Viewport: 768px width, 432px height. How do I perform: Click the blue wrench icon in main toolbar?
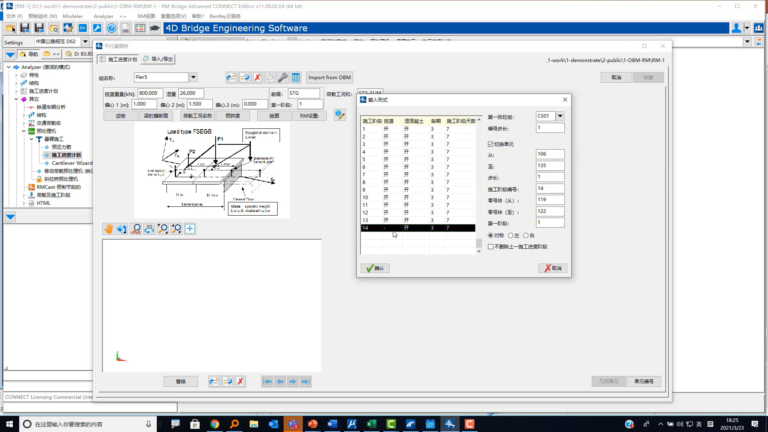(97, 28)
